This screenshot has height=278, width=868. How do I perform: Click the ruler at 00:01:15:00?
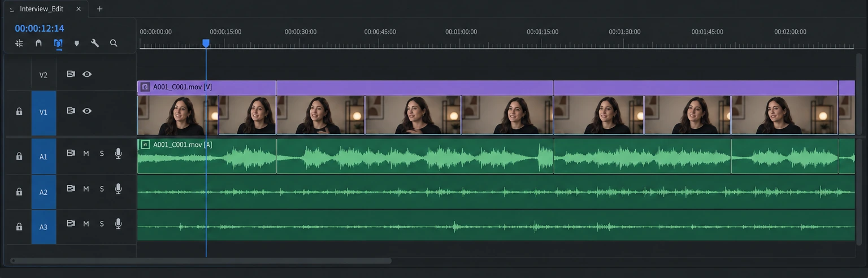[x=542, y=32]
